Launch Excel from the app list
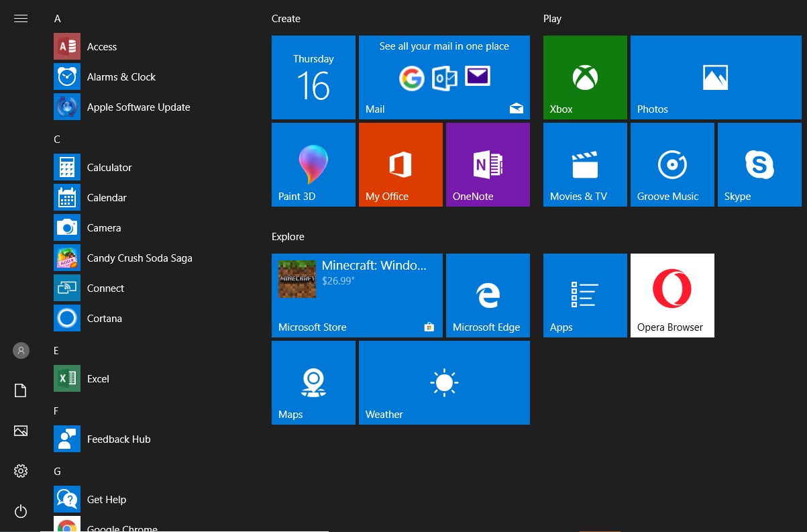The image size is (807, 532). (98, 378)
